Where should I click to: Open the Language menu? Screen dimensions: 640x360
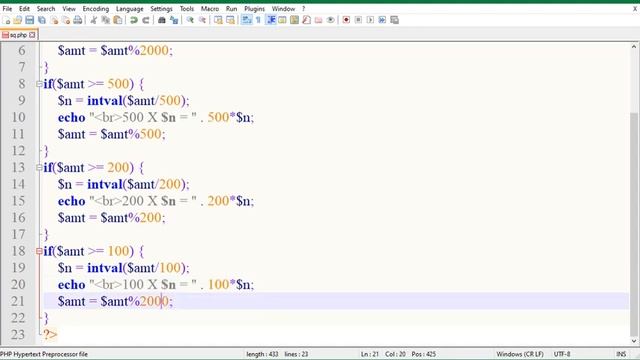tap(129, 9)
